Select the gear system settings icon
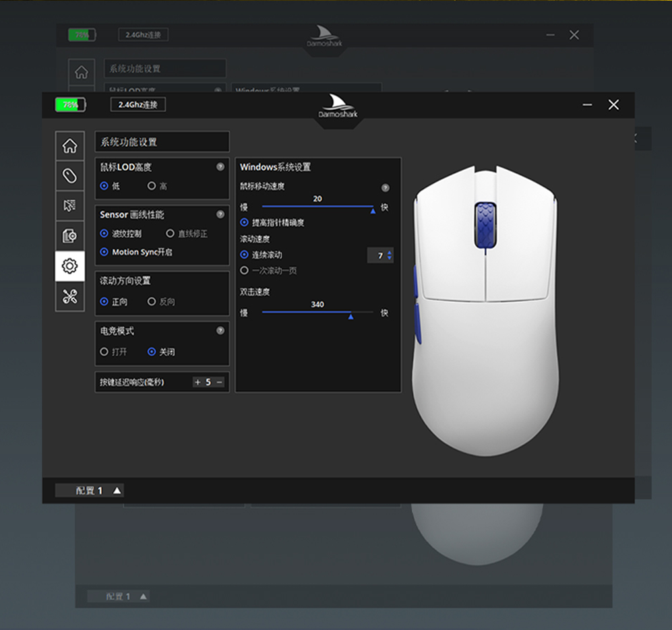The height and width of the screenshot is (630, 672). click(x=69, y=266)
